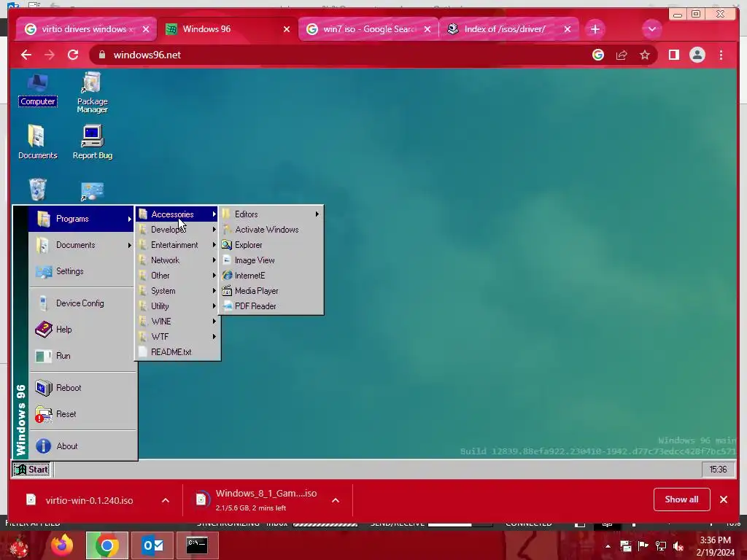Image resolution: width=747 pixels, height=560 pixels.
Task: Select Programs in the Start menu
Action: (x=81, y=219)
